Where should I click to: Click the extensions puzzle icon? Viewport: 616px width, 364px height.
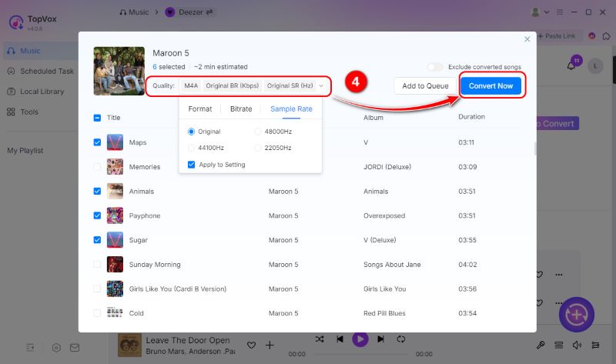pyautogui.click(x=606, y=36)
